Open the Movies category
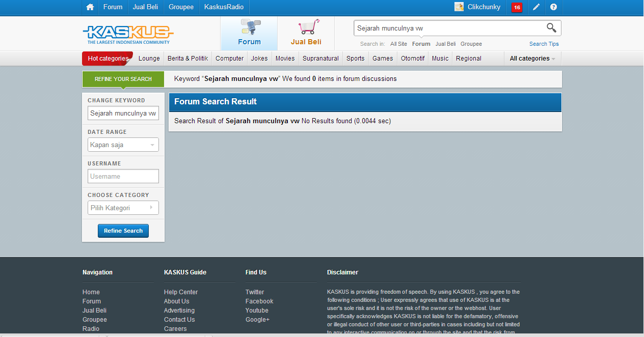This screenshot has height=337, width=644. click(285, 59)
